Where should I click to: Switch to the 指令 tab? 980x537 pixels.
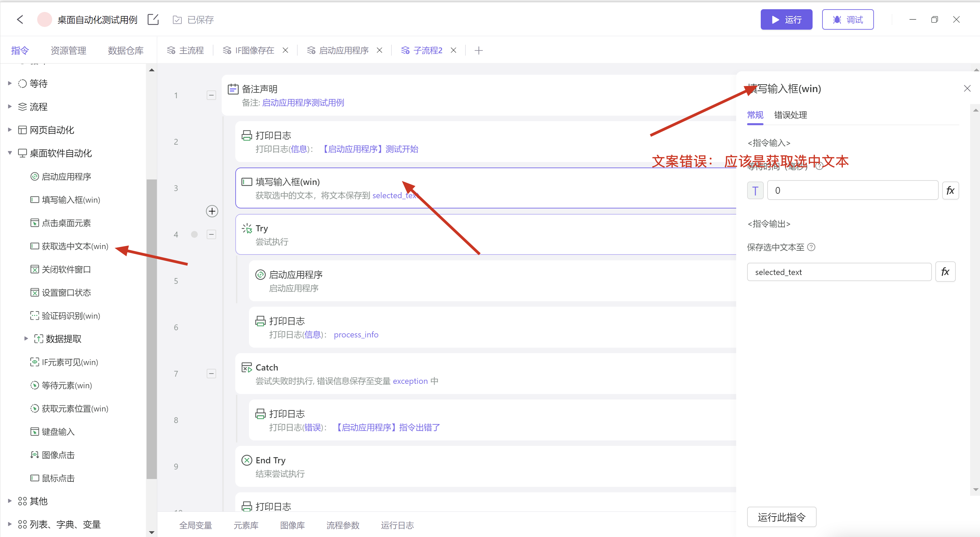[x=20, y=50]
